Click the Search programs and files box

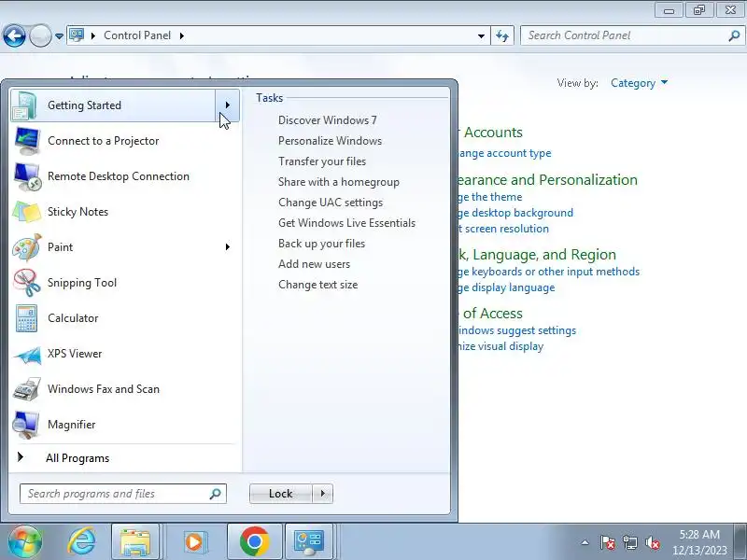123,494
